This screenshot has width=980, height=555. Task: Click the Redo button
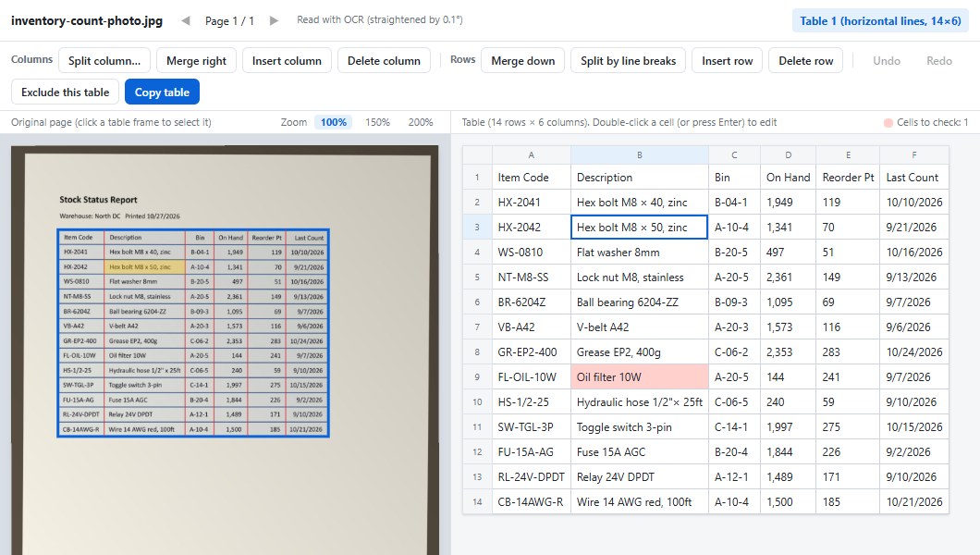coord(938,61)
